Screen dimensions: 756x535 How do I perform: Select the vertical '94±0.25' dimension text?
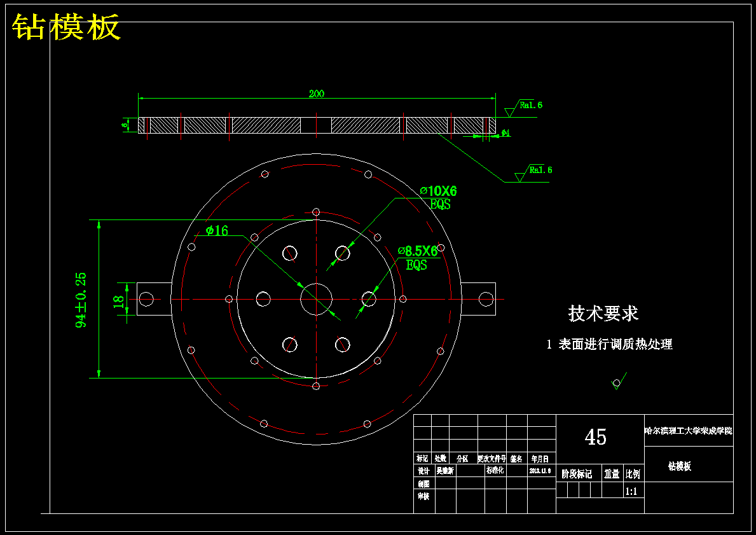(x=81, y=300)
